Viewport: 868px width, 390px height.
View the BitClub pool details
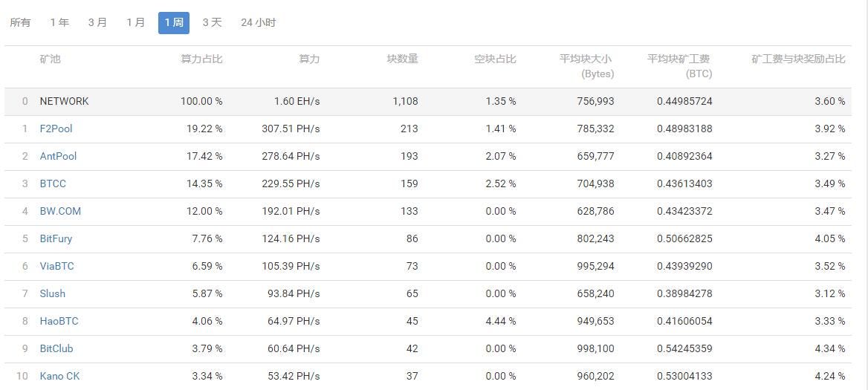tap(56, 348)
